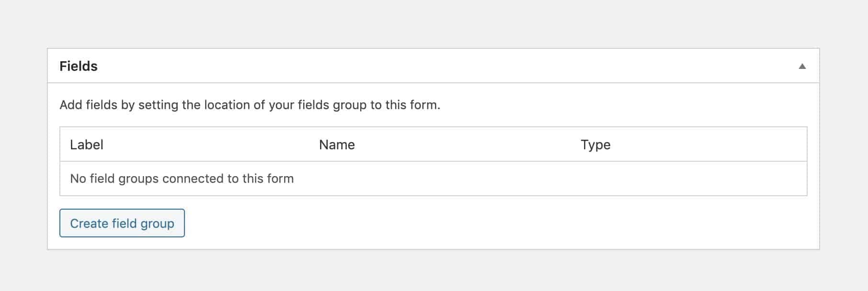Select the Name column header

tap(337, 145)
